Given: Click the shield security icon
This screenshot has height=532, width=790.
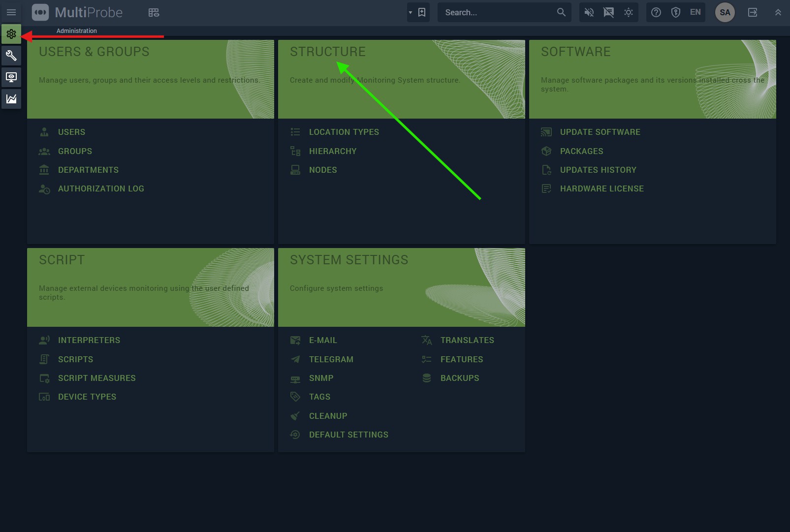Looking at the screenshot, I should click(x=675, y=13).
